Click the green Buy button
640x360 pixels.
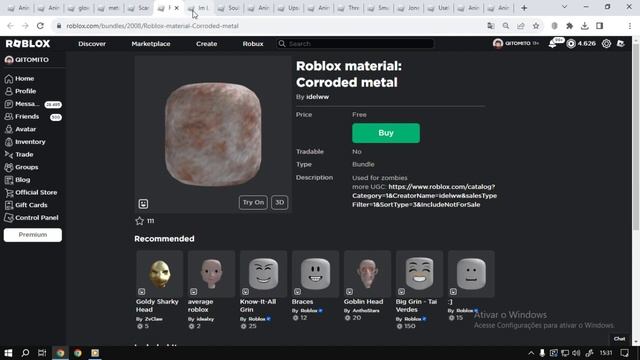point(386,133)
